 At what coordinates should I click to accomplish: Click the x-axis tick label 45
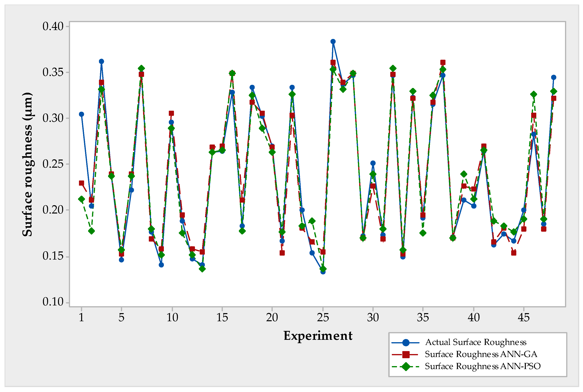point(523,317)
